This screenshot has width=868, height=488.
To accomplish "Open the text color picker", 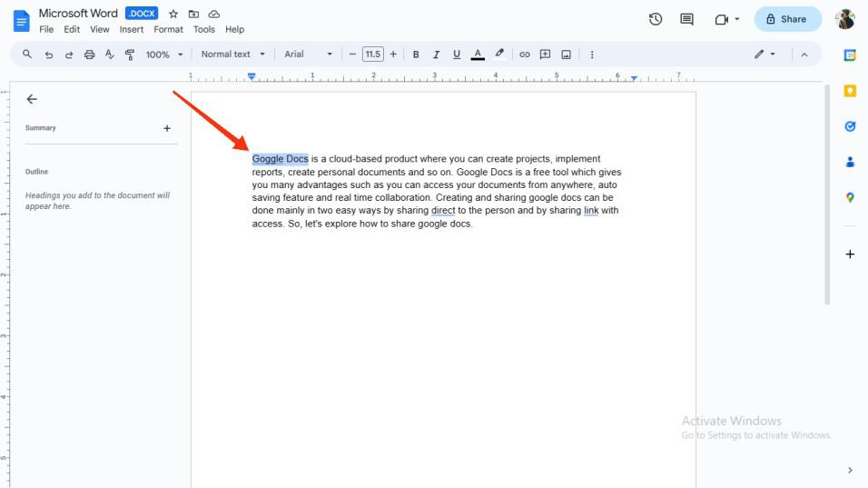I will click(x=478, y=55).
